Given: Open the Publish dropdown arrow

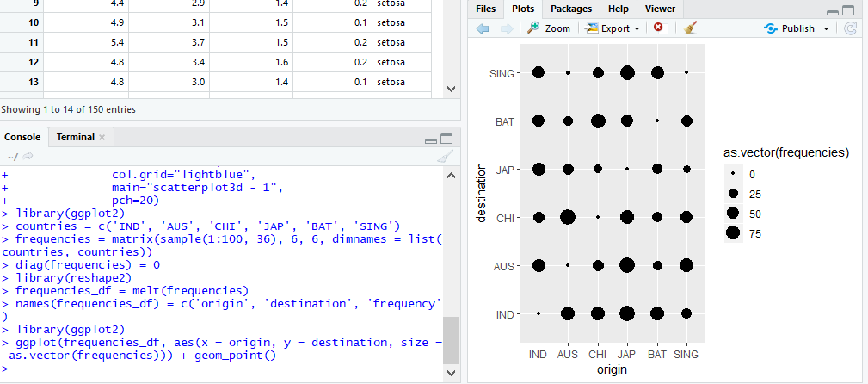Looking at the screenshot, I should (827, 28).
